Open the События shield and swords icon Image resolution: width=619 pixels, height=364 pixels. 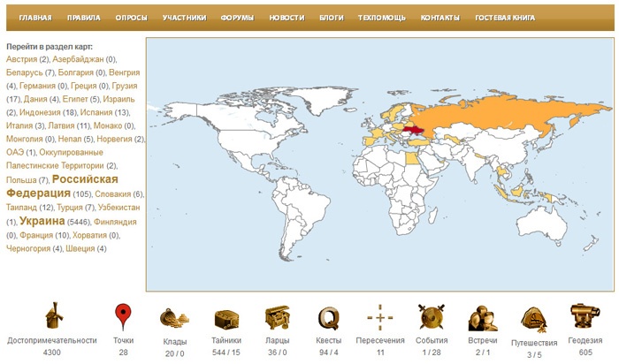point(432,316)
